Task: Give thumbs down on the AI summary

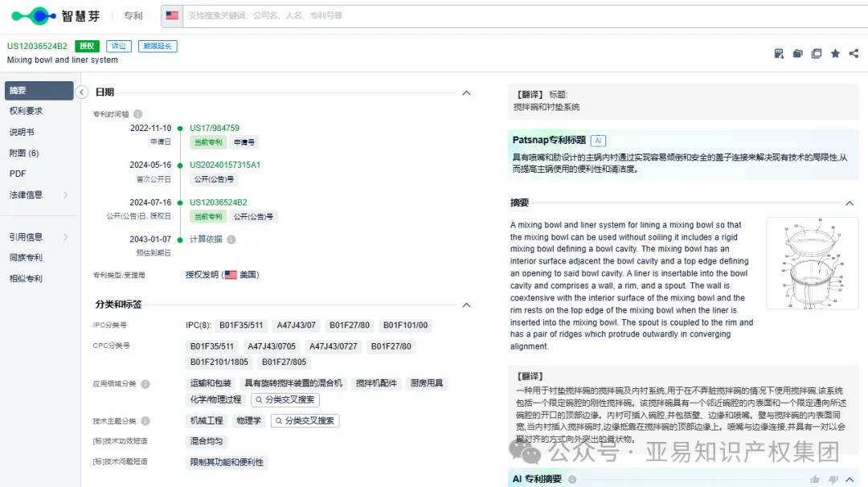Action: (833, 480)
